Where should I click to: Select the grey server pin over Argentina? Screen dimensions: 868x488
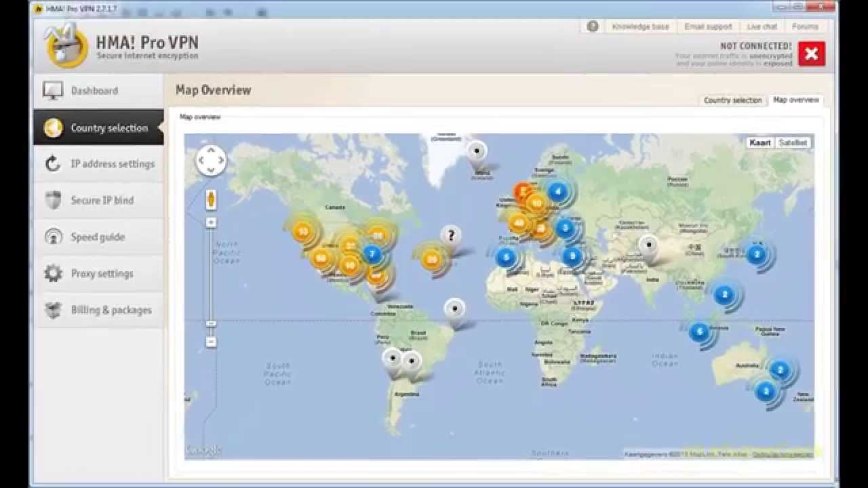411,361
